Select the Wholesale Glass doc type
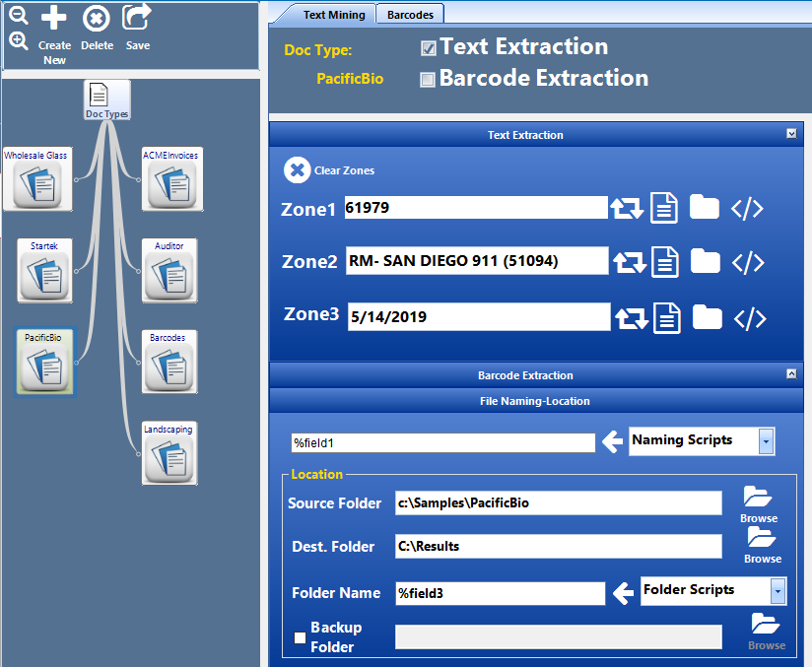The image size is (812, 667). point(37,179)
